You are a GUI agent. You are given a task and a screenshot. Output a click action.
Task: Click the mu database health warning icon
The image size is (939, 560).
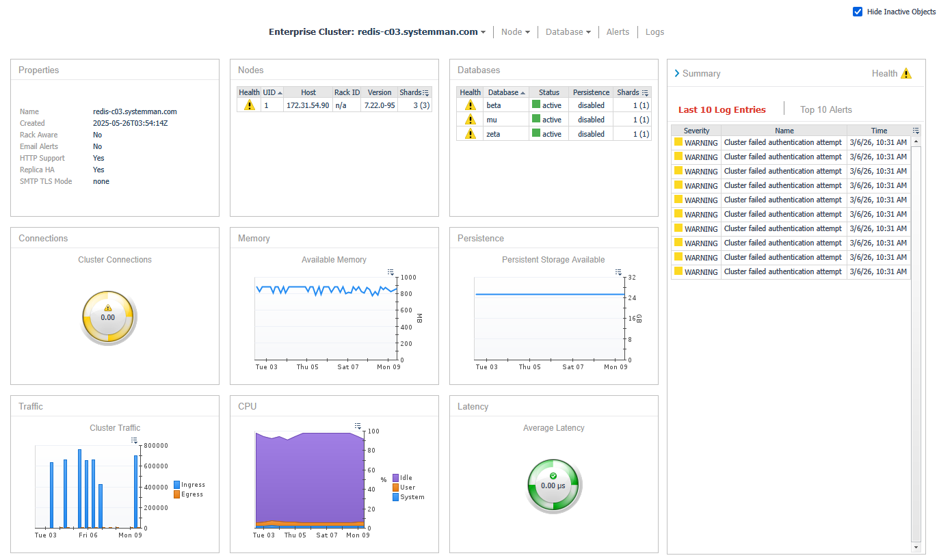470,120
